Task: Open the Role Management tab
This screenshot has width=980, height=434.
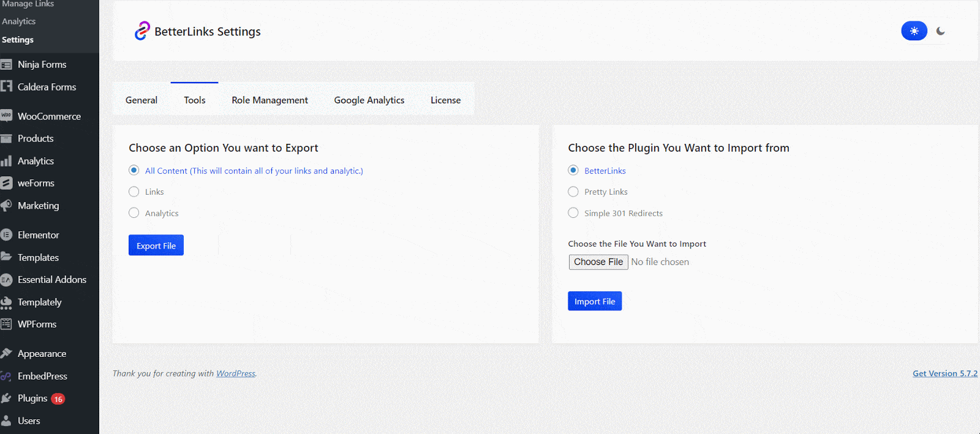Action: 269,100
